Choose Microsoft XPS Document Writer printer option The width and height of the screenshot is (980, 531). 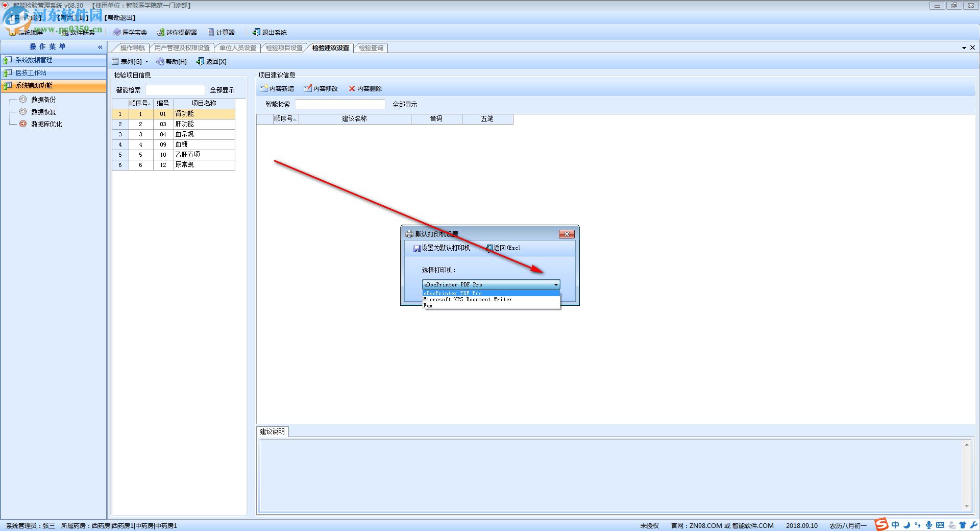tap(491, 299)
